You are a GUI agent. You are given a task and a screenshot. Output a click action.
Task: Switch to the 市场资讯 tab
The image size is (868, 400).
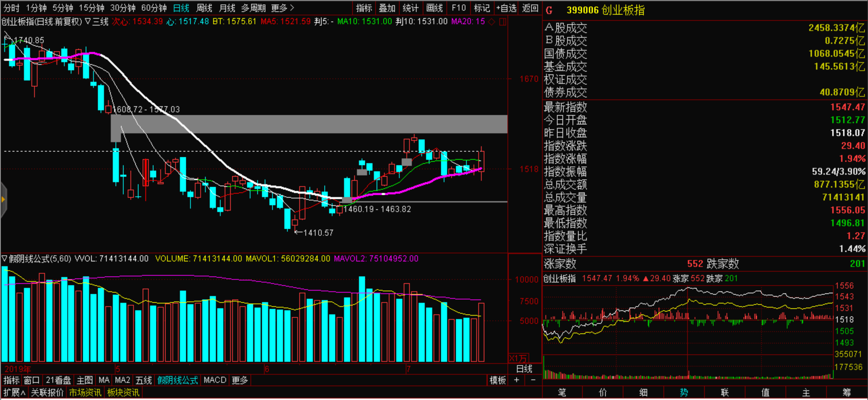point(85,392)
